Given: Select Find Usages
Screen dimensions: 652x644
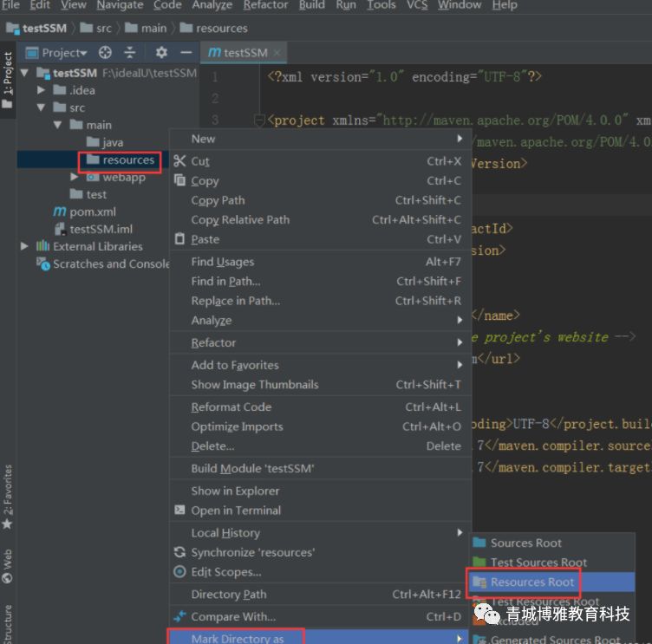Looking at the screenshot, I should coord(321,262).
